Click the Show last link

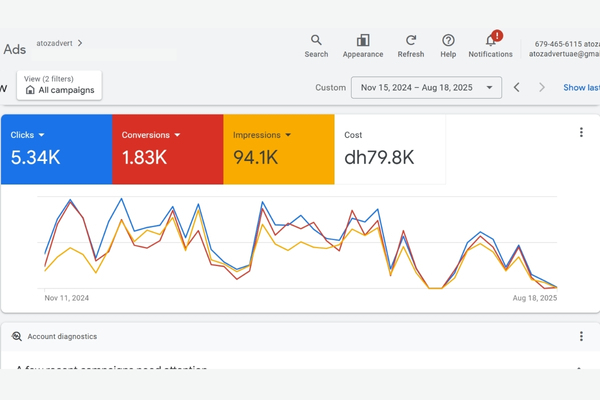pyautogui.click(x=581, y=88)
